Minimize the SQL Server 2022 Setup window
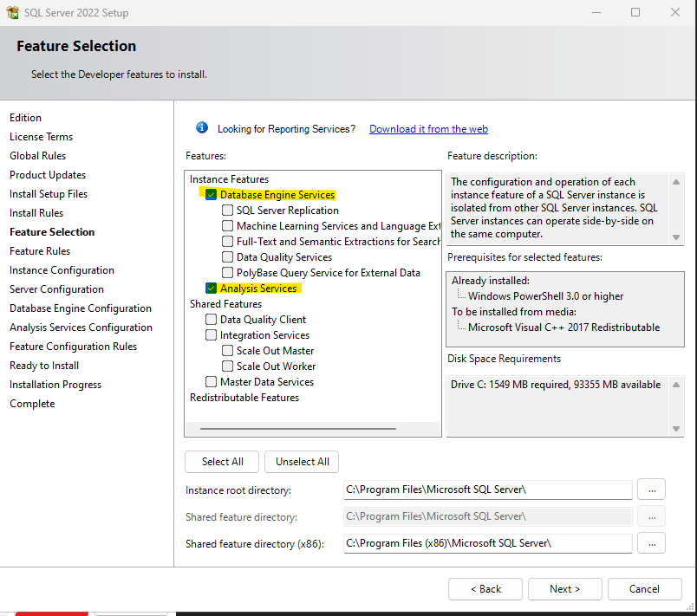Screen dimensions: 697x616 [x=596, y=12]
